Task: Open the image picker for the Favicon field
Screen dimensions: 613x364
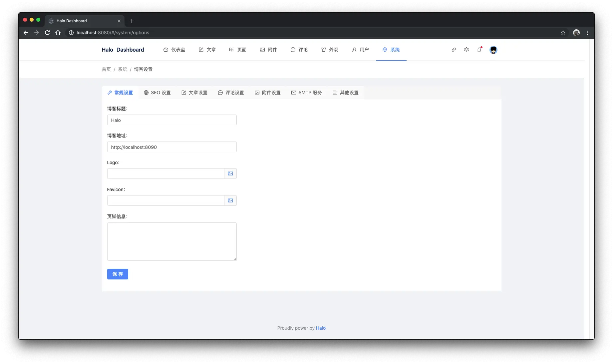Action: [x=230, y=200]
